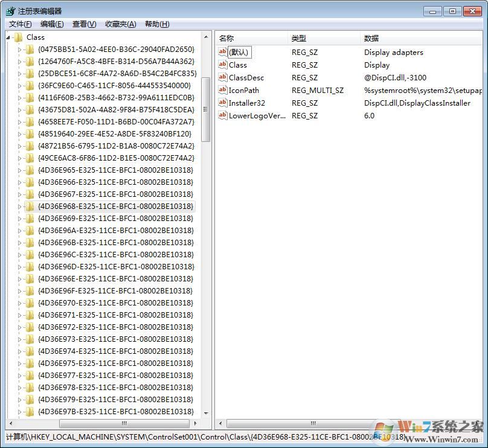Click the string icon of (默认) value
This screenshot has width=488, height=448.
(x=222, y=52)
